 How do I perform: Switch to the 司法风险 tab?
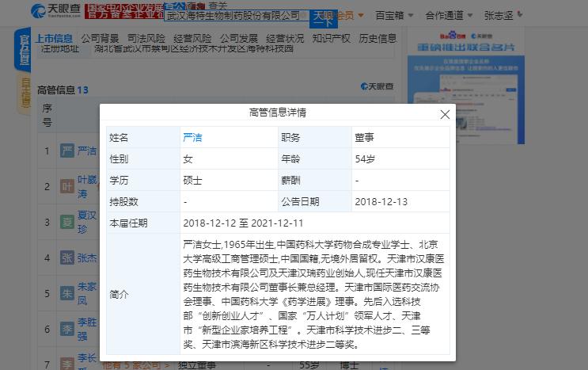[146, 38]
